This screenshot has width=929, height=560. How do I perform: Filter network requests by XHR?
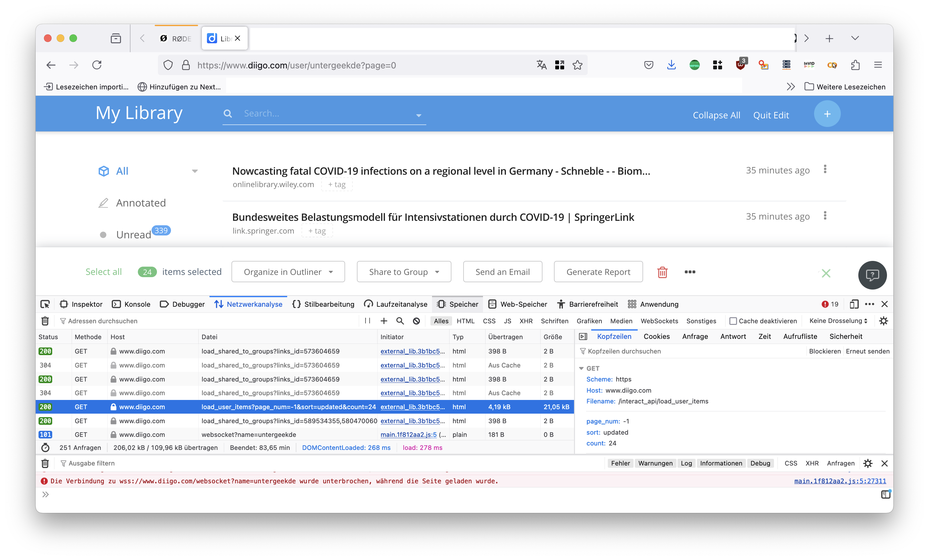click(x=526, y=321)
